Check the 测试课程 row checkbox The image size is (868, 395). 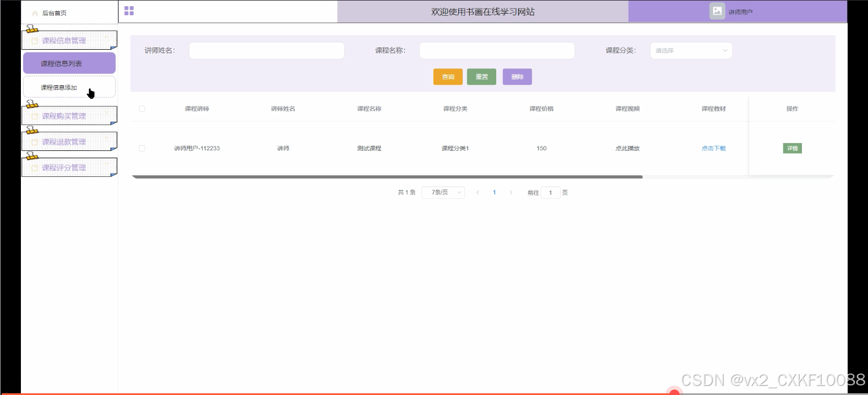click(x=142, y=148)
